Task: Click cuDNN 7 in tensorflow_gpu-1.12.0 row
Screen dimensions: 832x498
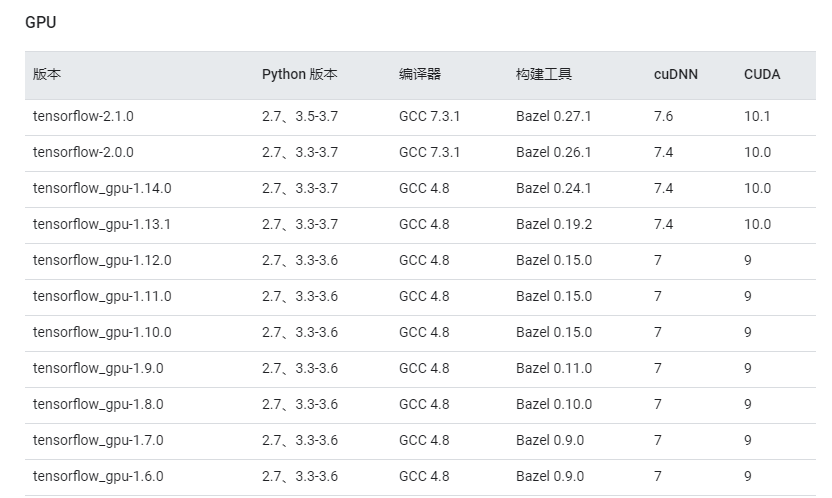Action: pos(658,260)
